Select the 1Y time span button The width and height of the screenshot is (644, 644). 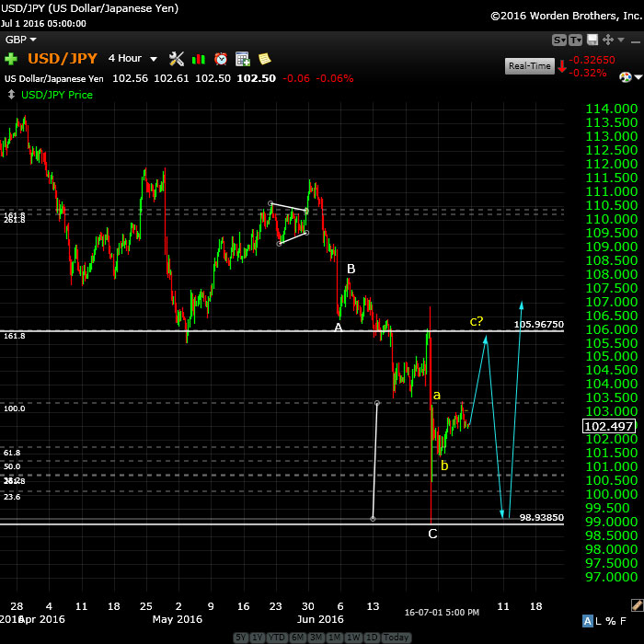(257, 637)
